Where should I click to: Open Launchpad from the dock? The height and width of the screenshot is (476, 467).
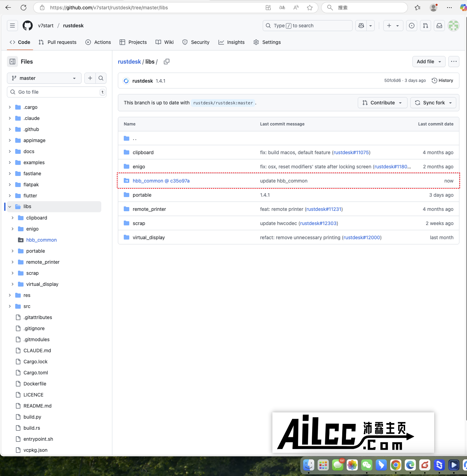tap(323, 465)
